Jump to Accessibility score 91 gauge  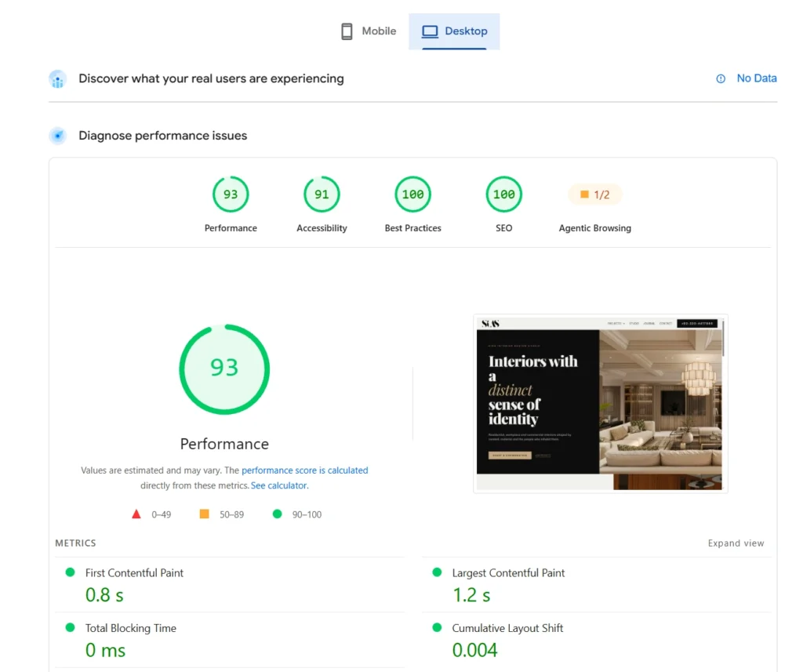click(322, 194)
